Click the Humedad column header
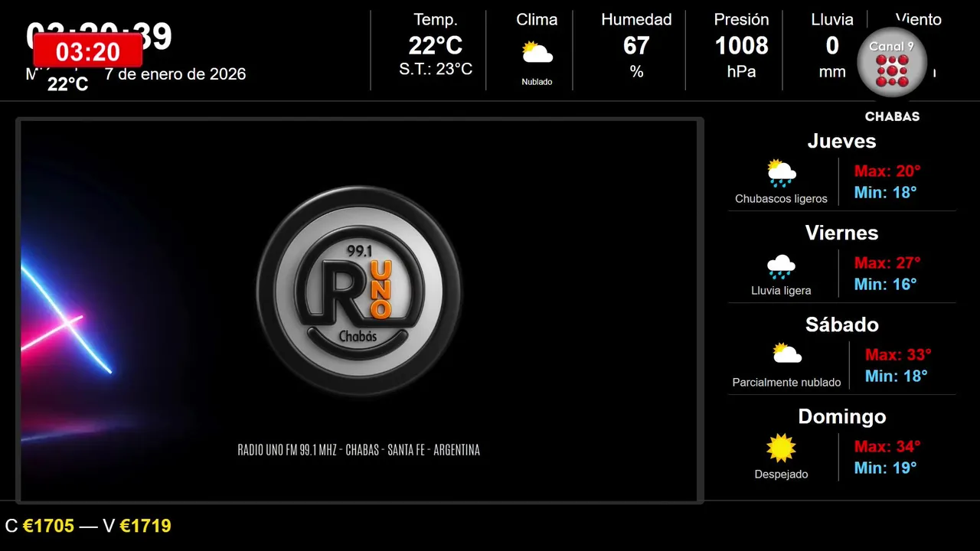Screen dimensions: 980x551 tap(636, 20)
